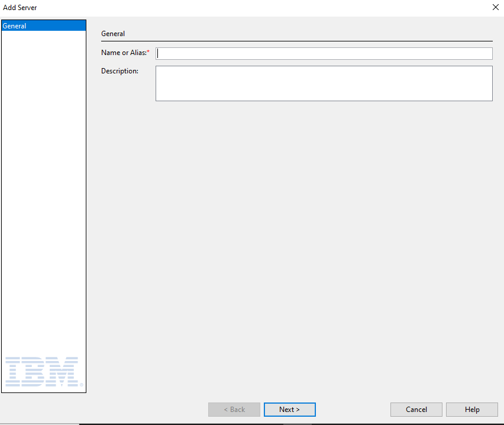
Task: Cancel the Add Server wizard
Action: [416, 410]
